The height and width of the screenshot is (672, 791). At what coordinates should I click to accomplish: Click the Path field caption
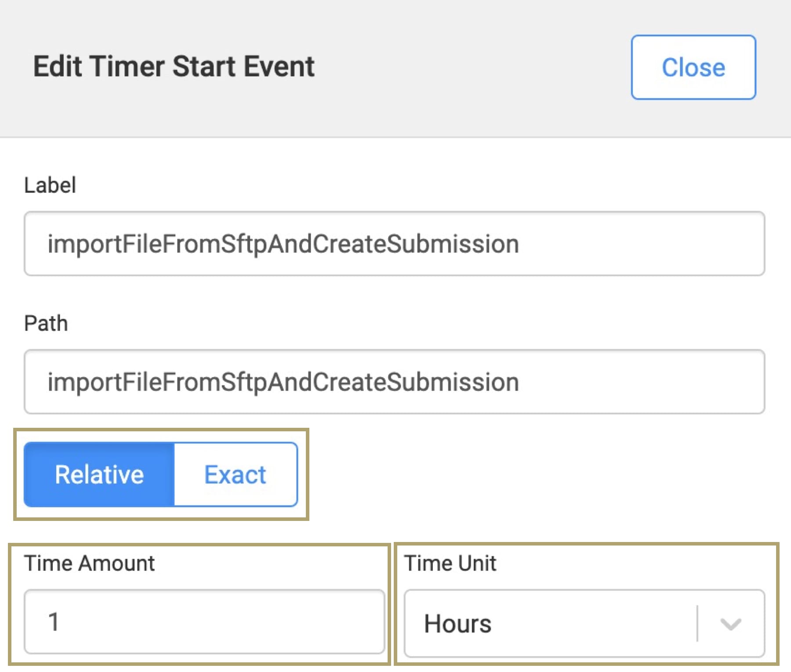pos(46,323)
